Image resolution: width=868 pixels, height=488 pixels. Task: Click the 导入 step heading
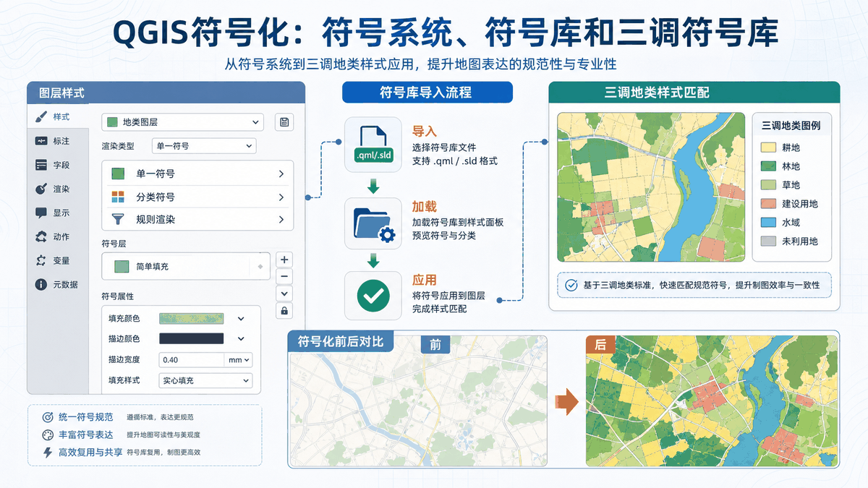425,132
